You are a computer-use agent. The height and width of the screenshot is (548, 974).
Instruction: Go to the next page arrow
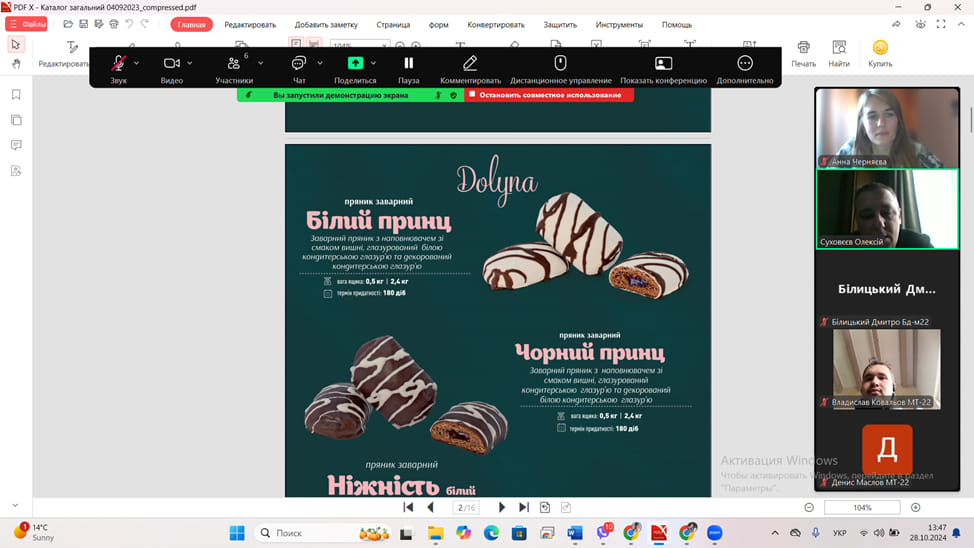point(502,508)
